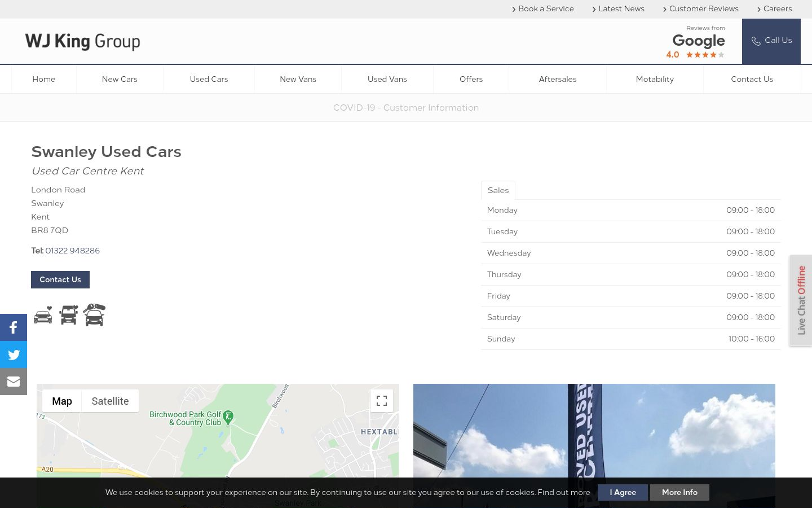Image resolution: width=812 pixels, height=508 pixels.
Task: Select the Sales opening hours tab
Action: 498,190
